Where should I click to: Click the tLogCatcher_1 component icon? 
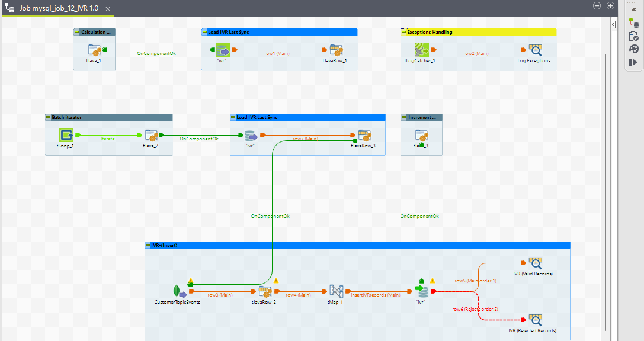point(422,50)
